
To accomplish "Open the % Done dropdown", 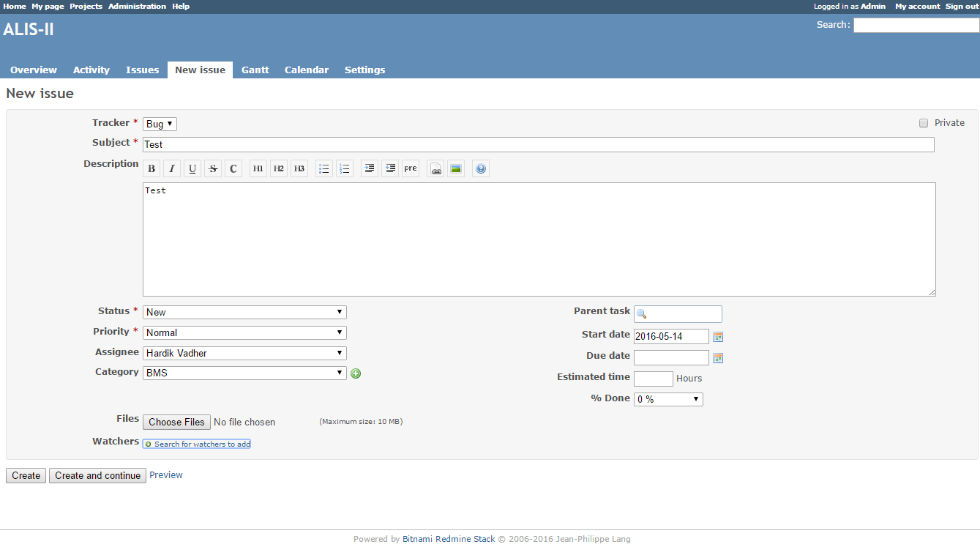I will point(668,399).
